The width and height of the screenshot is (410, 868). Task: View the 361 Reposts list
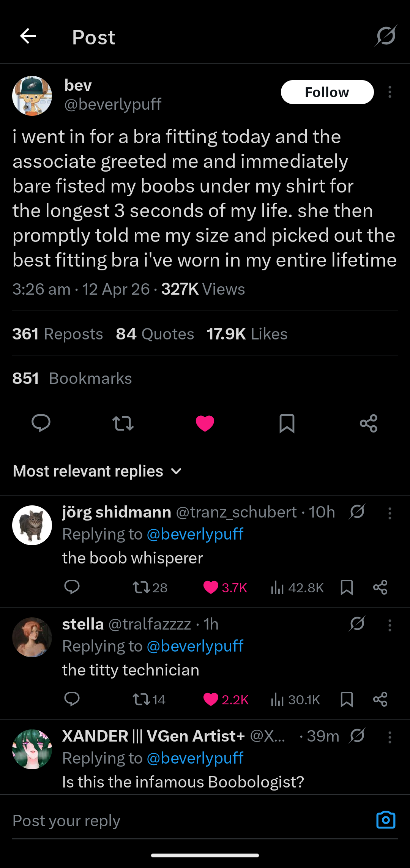[x=58, y=334]
